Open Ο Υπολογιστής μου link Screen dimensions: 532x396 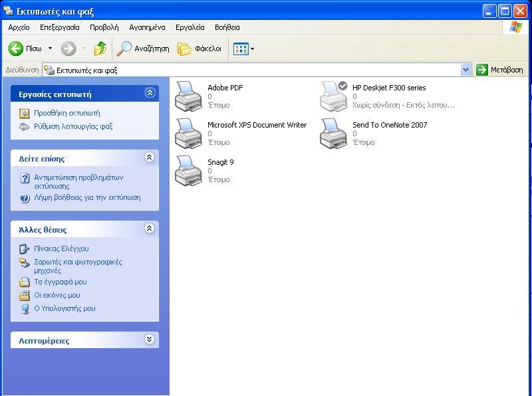[x=65, y=308]
